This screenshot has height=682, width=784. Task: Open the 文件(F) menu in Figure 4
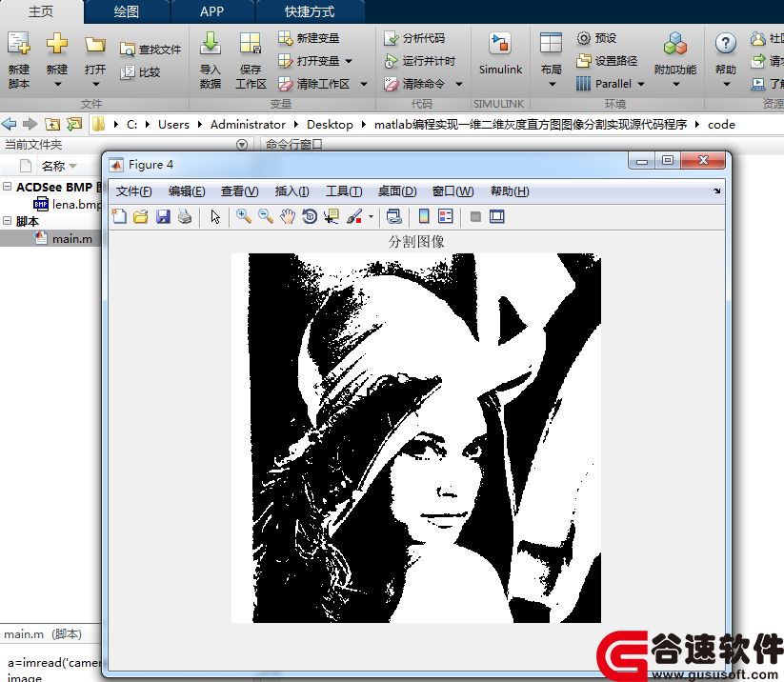(133, 191)
